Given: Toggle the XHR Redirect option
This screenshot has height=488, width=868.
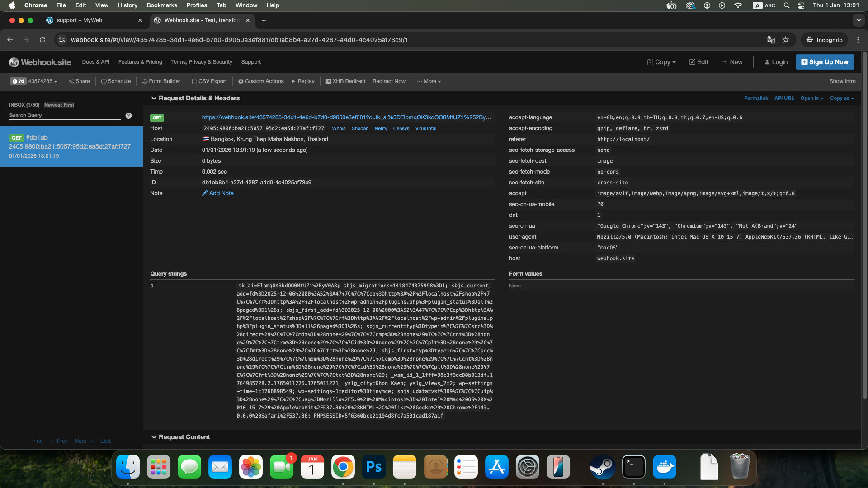Looking at the screenshot, I should click(x=345, y=81).
